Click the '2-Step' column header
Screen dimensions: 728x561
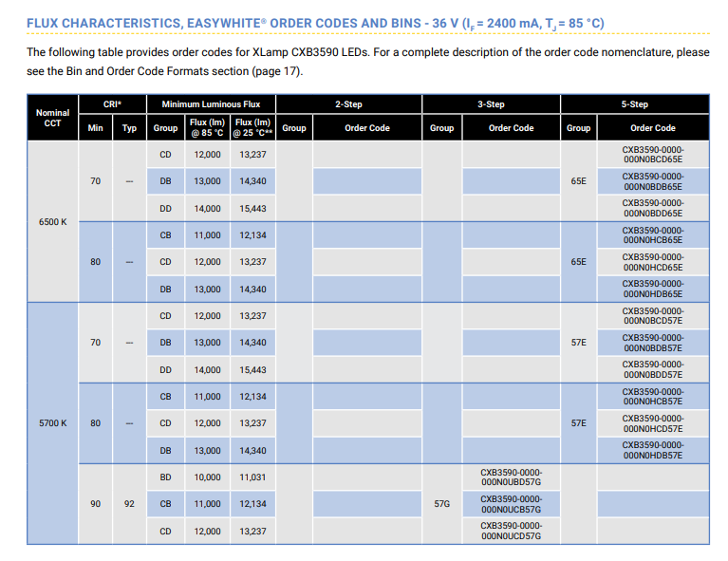[348, 104]
